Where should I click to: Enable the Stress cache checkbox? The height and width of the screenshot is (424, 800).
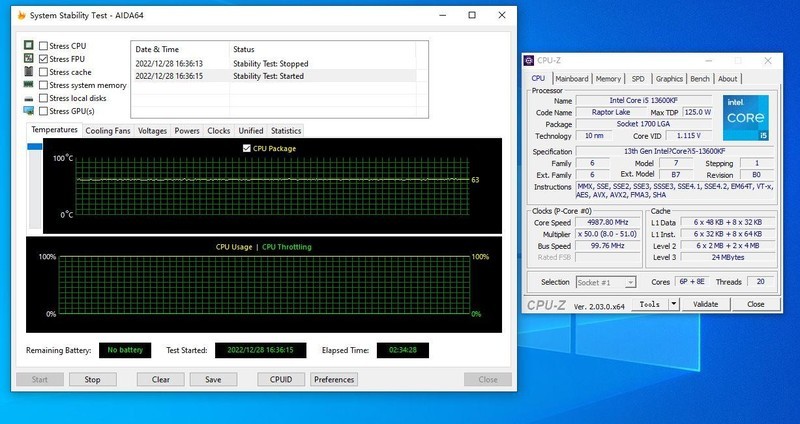[44, 72]
